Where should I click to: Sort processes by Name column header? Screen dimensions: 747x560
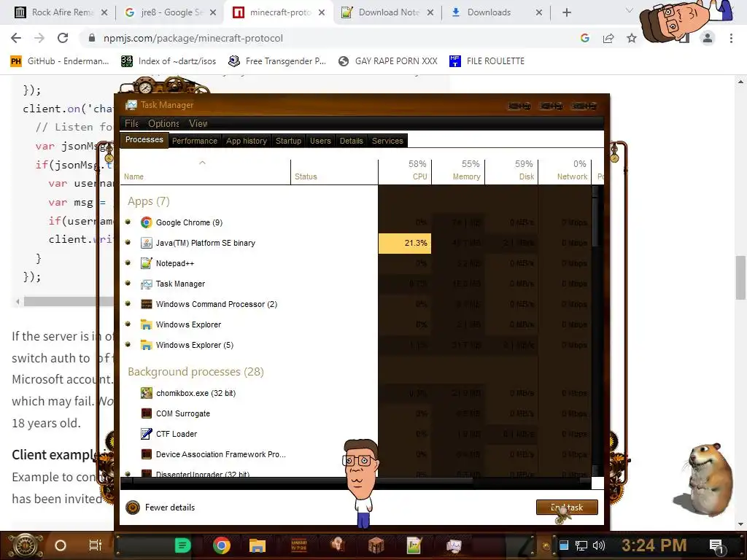[205, 171]
